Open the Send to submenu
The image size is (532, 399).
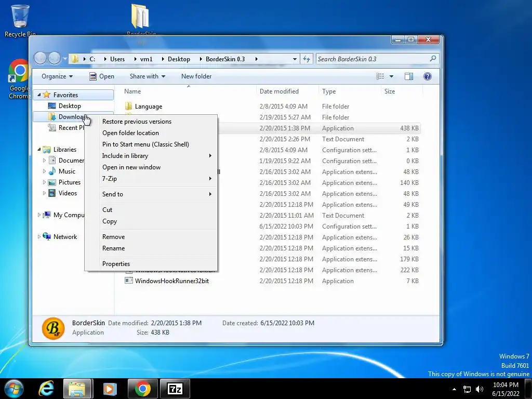tap(151, 194)
